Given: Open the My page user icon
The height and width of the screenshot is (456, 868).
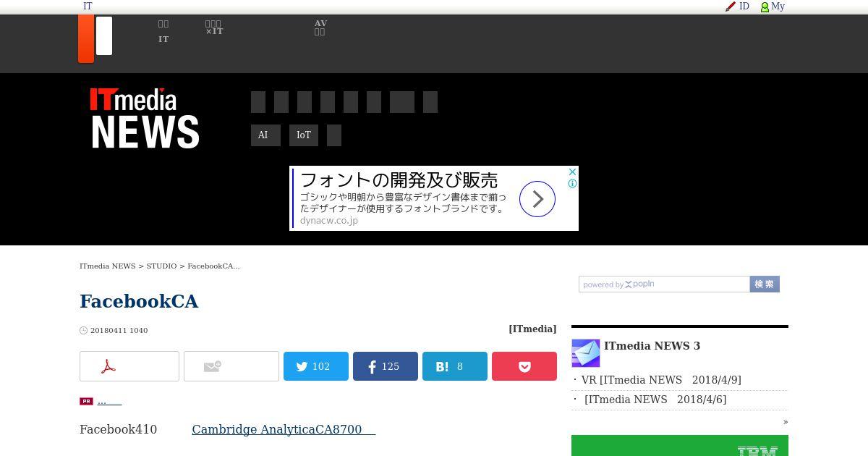Looking at the screenshot, I should (x=765, y=7).
